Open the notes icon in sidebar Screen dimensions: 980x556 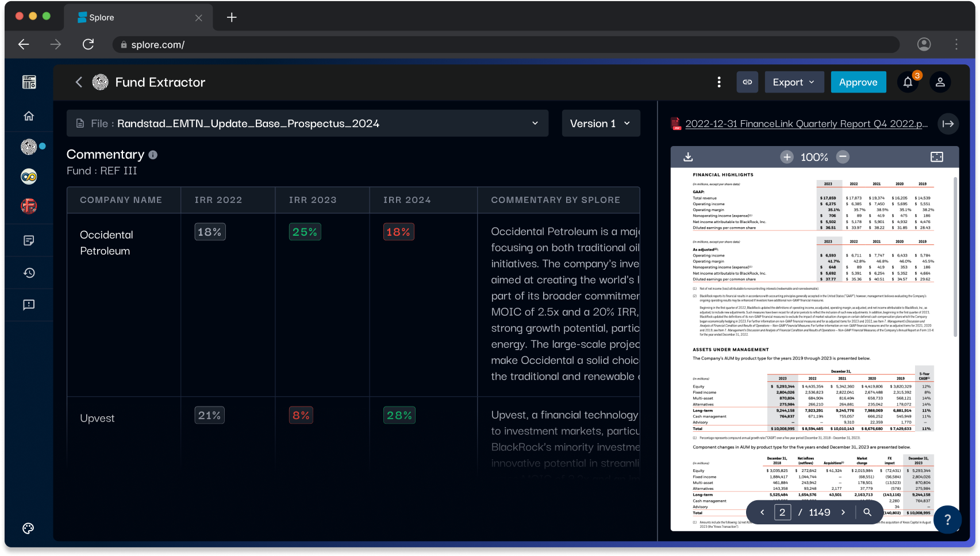point(29,240)
